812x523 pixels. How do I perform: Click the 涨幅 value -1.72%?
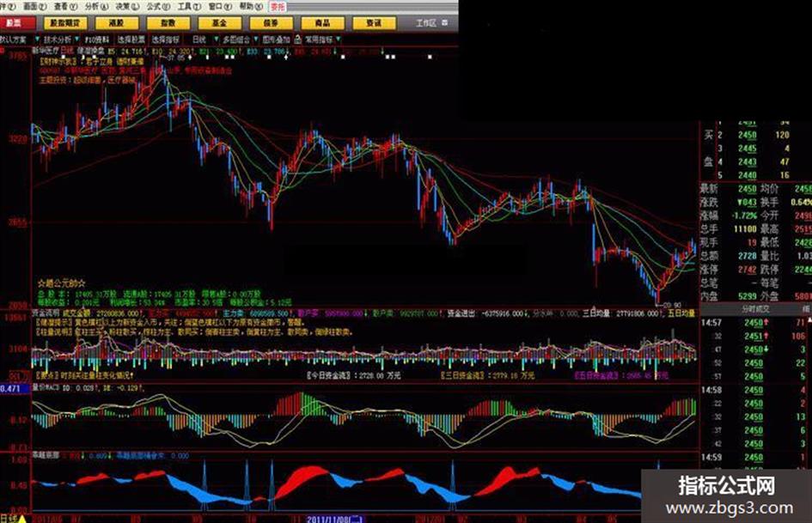click(744, 216)
